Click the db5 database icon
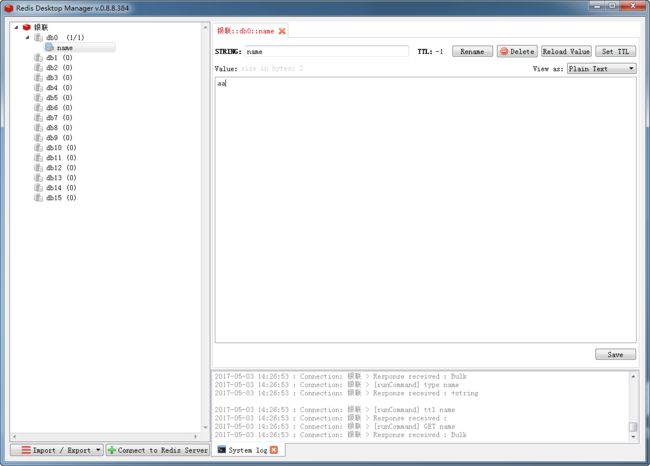Viewport: 650px width, 466px height. (x=38, y=98)
